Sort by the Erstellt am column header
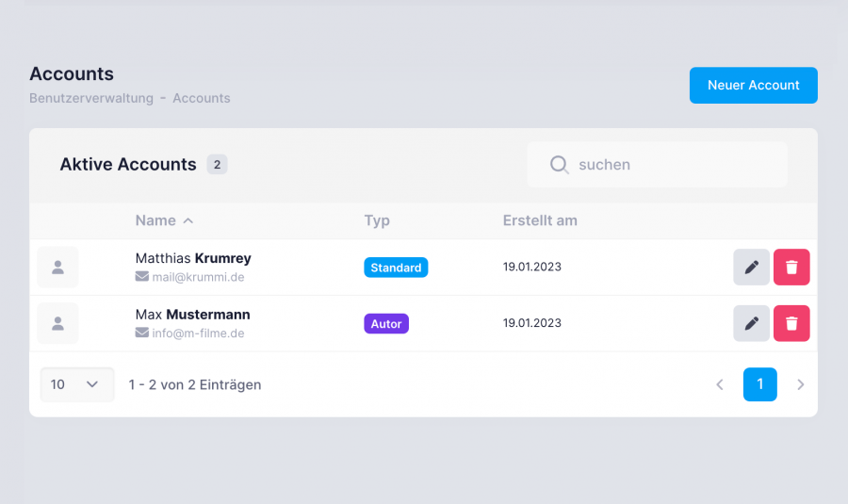 click(540, 220)
